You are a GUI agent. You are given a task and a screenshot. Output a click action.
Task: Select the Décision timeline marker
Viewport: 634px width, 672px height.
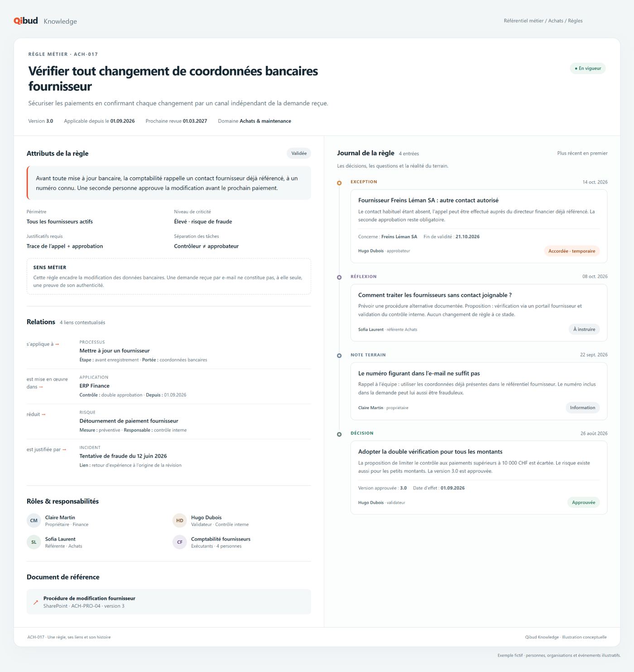point(339,435)
